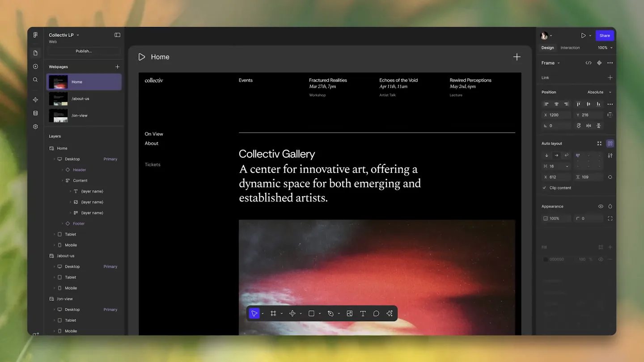Toggle the left sidebar panel icon
644x362 pixels.
[117, 35]
